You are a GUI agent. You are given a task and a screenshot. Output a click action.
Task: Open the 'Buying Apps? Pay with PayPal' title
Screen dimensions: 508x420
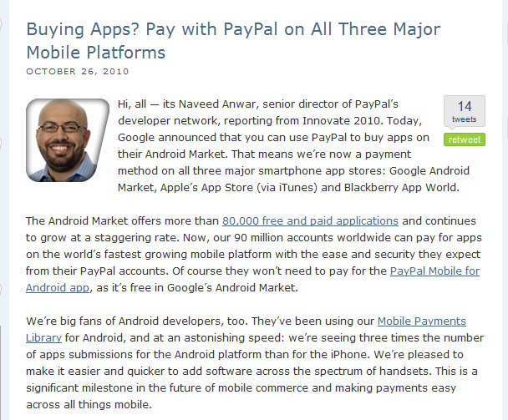[233, 31]
